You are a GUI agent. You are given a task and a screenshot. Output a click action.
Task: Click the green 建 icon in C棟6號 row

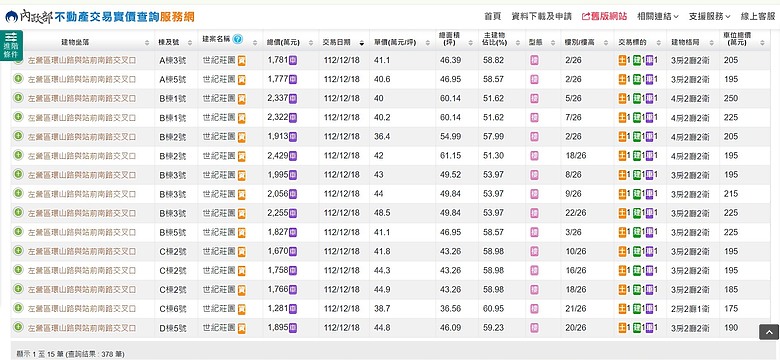[x=637, y=309]
